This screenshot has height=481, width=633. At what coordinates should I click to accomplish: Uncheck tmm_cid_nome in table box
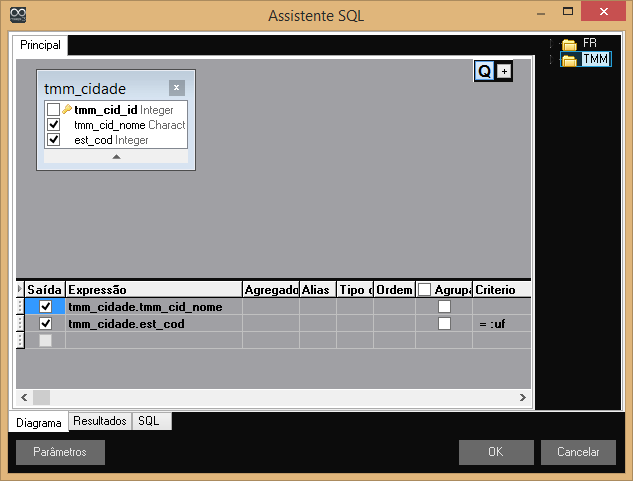(x=53, y=125)
